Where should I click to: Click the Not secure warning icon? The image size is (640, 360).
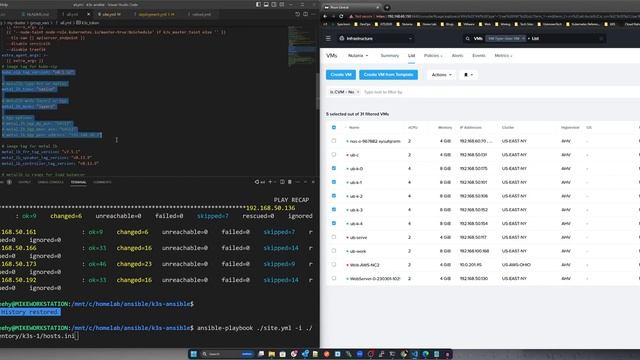click(x=351, y=16)
